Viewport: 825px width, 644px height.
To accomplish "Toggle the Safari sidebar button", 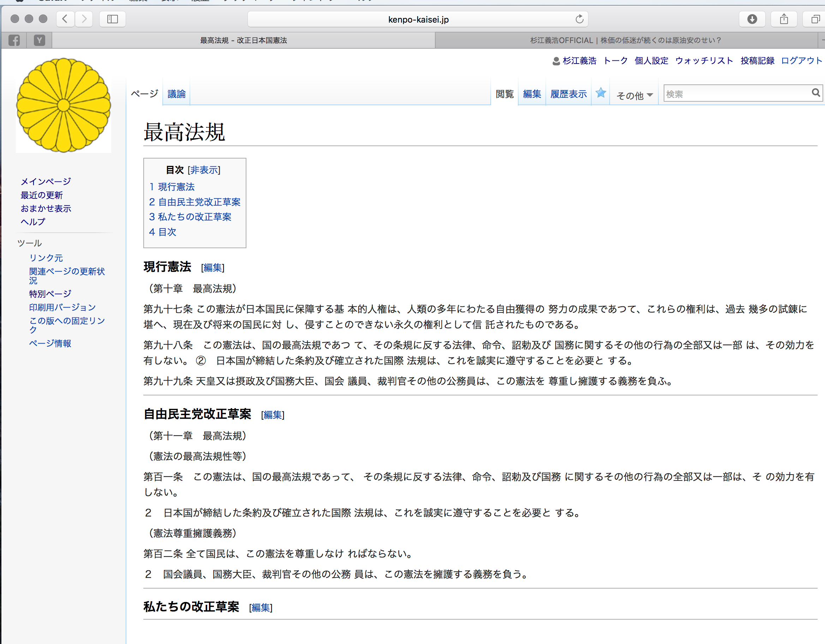I will click(x=113, y=19).
